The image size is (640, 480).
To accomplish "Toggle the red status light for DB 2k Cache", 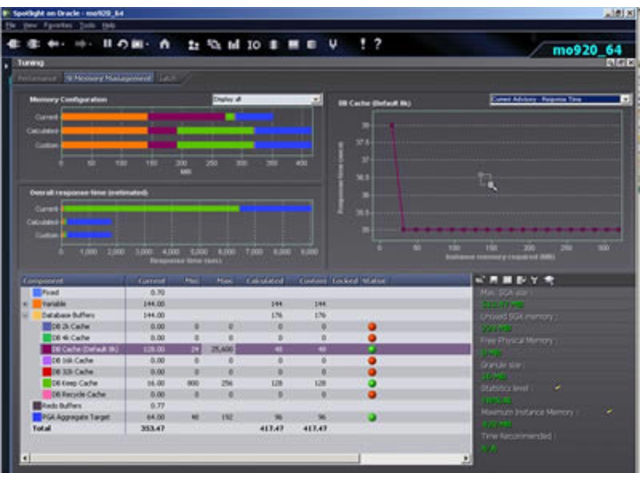I will 372,326.
